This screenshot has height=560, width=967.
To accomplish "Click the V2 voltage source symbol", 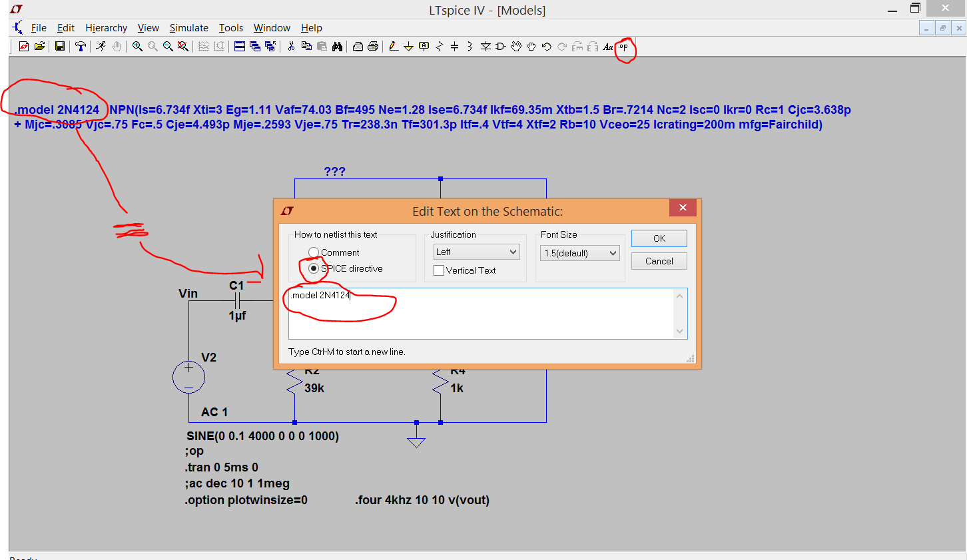I will click(188, 378).
